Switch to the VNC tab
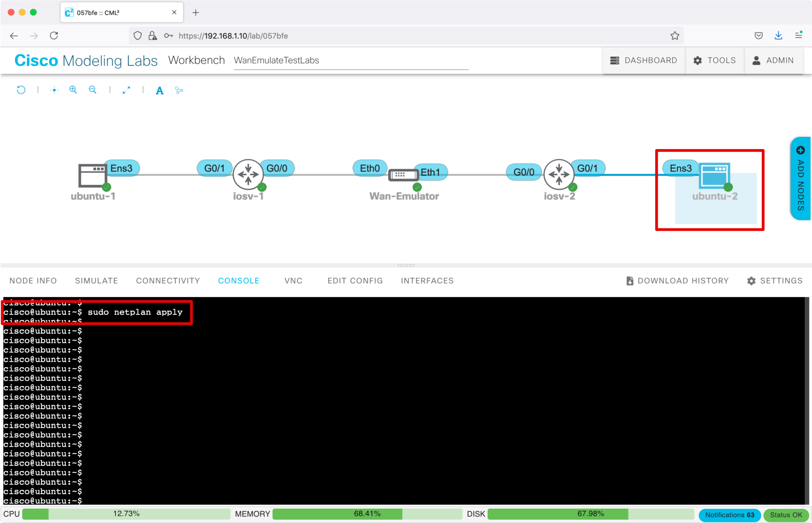This screenshot has height=523, width=812. pyautogui.click(x=293, y=281)
